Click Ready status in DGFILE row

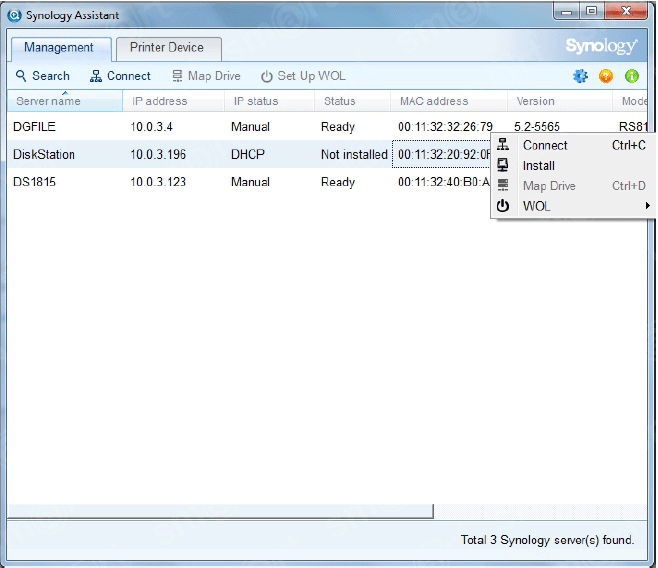click(338, 127)
